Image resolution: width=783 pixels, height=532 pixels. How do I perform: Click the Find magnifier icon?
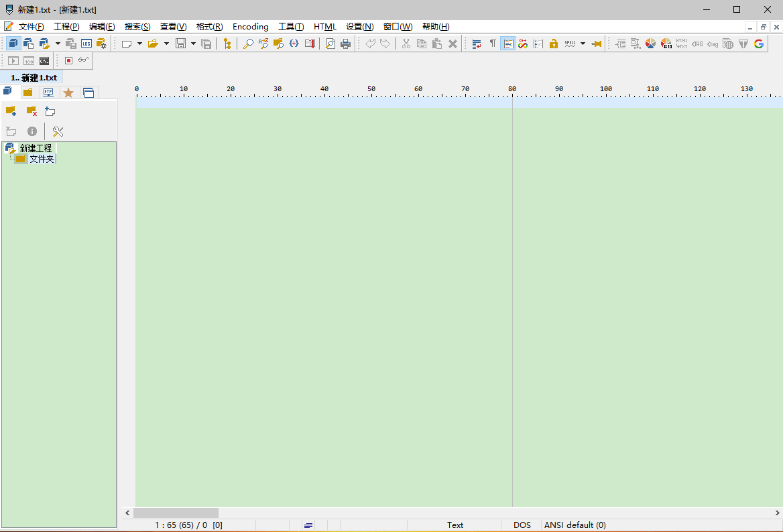tap(247, 44)
